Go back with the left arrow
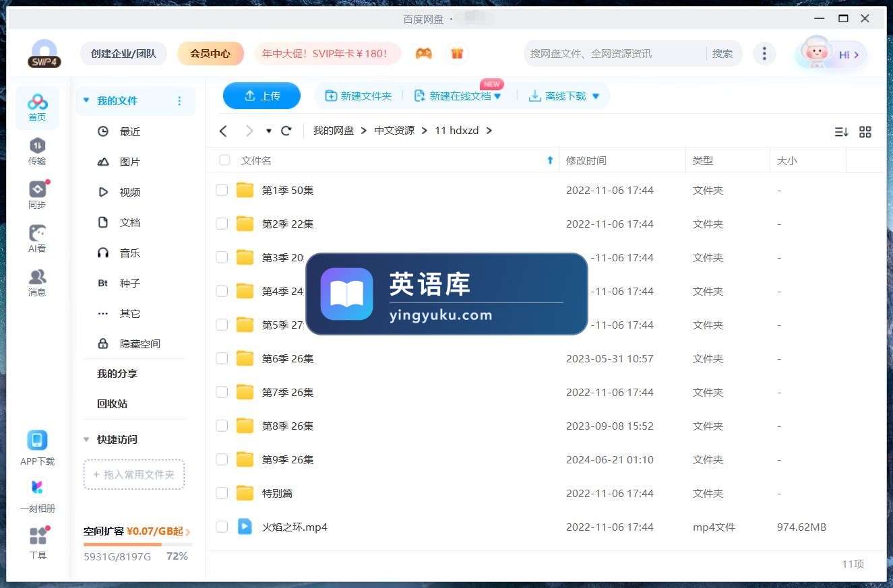The height and width of the screenshot is (588, 893). 224,131
